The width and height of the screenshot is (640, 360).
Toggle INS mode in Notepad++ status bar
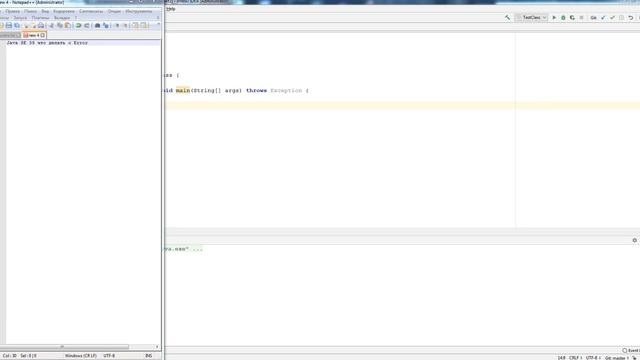tap(149, 356)
